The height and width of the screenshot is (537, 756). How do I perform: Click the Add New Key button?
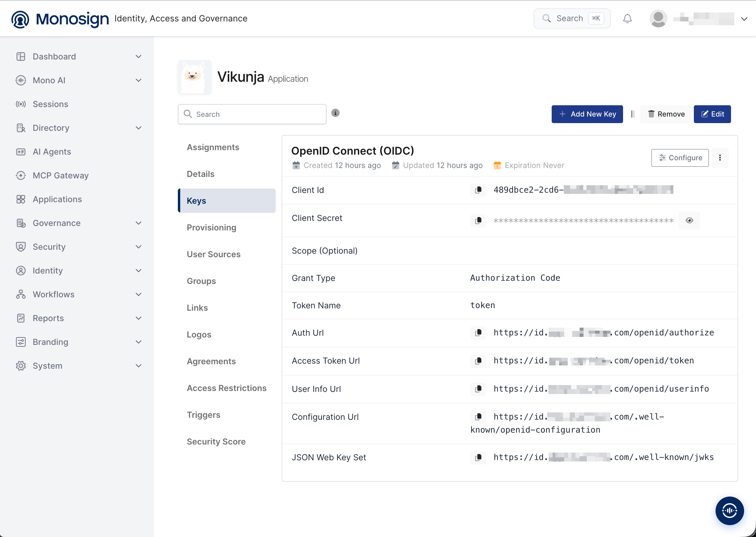(587, 114)
